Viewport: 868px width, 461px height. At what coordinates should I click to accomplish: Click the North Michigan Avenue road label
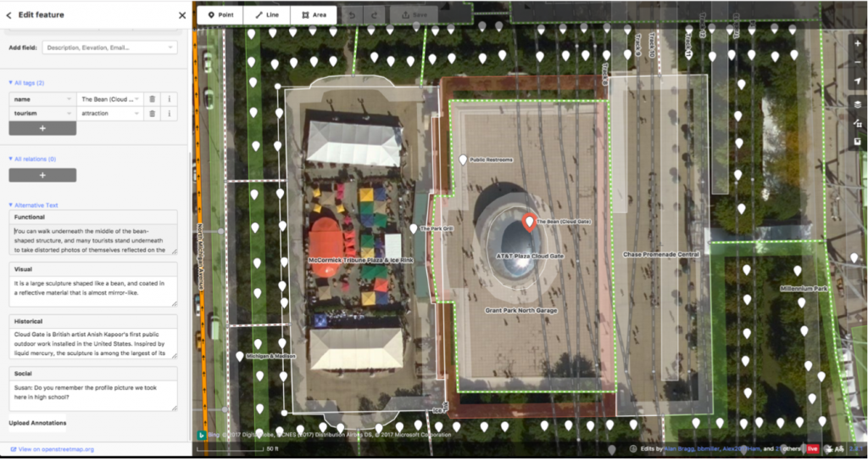[x=200, y=258]
